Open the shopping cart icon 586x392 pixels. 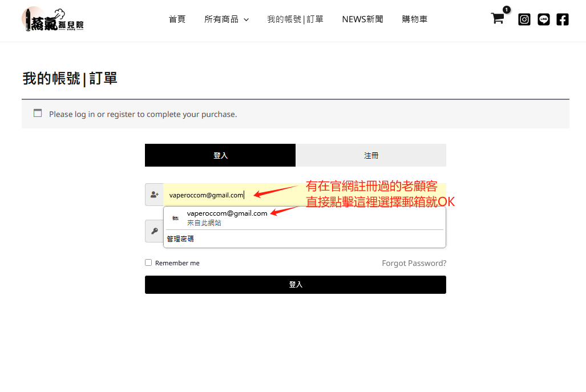(x=498, y=18)
